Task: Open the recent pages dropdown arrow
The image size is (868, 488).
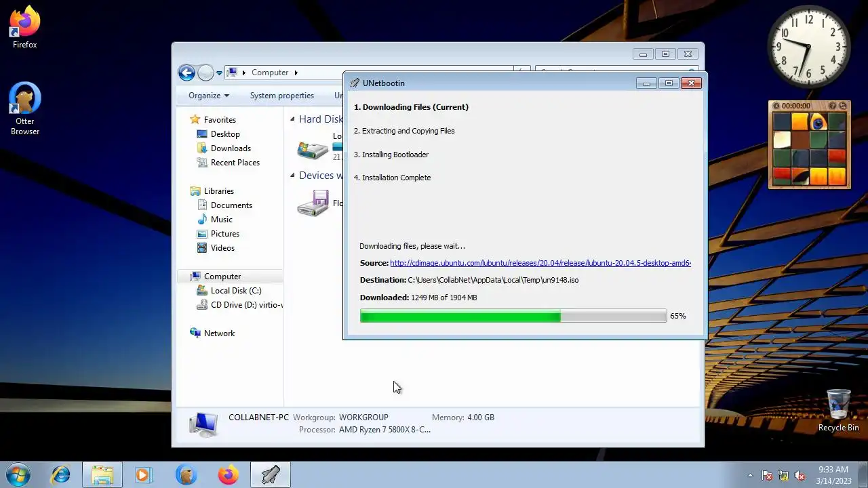Action: (x=219, y=73)
